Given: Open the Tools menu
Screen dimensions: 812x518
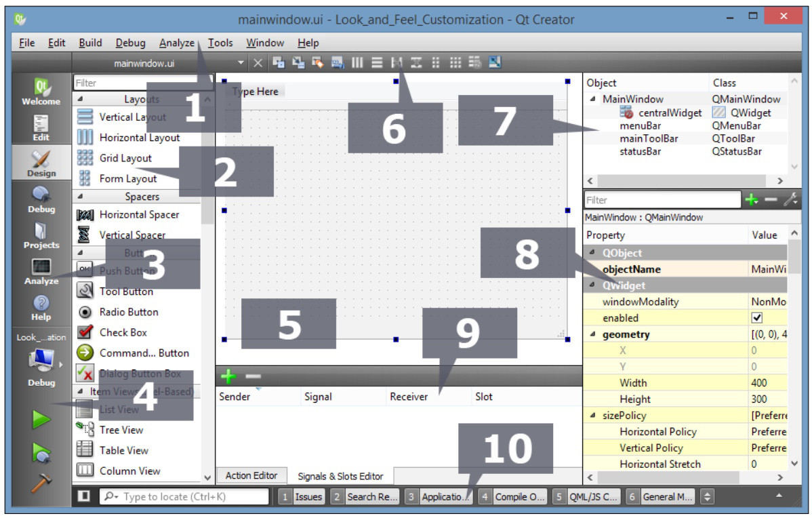Looking at the screenshot, I should 220,43.
